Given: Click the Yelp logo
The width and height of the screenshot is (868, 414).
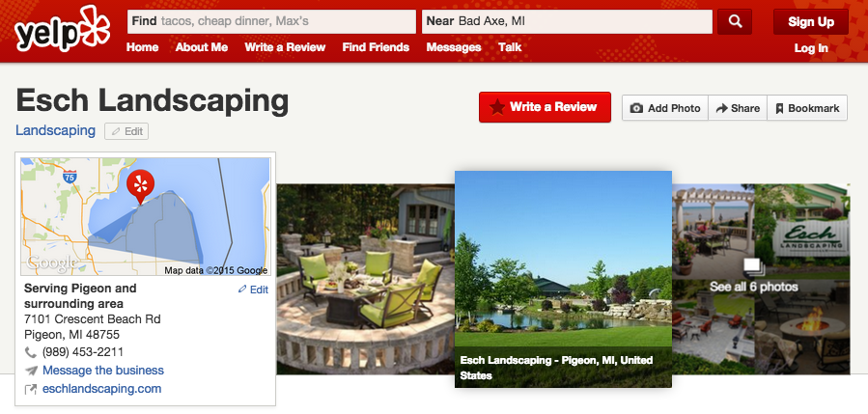Looking at the screenshot, I should (62, 29).
